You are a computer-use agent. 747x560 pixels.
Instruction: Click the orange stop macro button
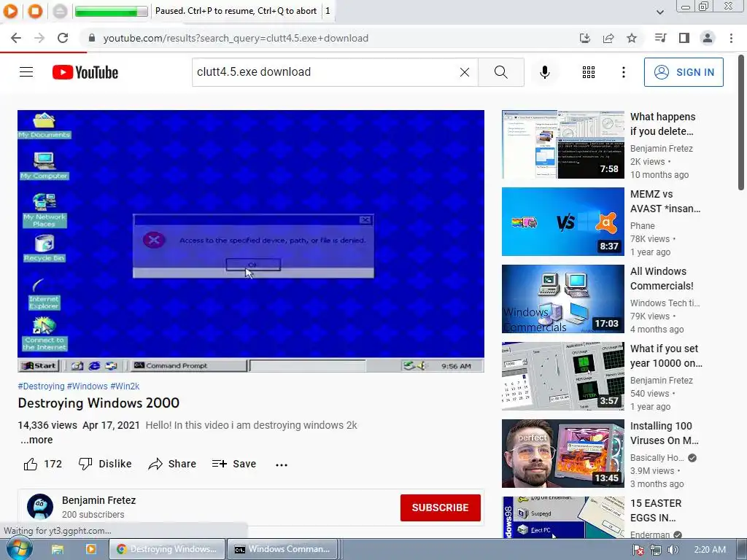tap(35, 10)
